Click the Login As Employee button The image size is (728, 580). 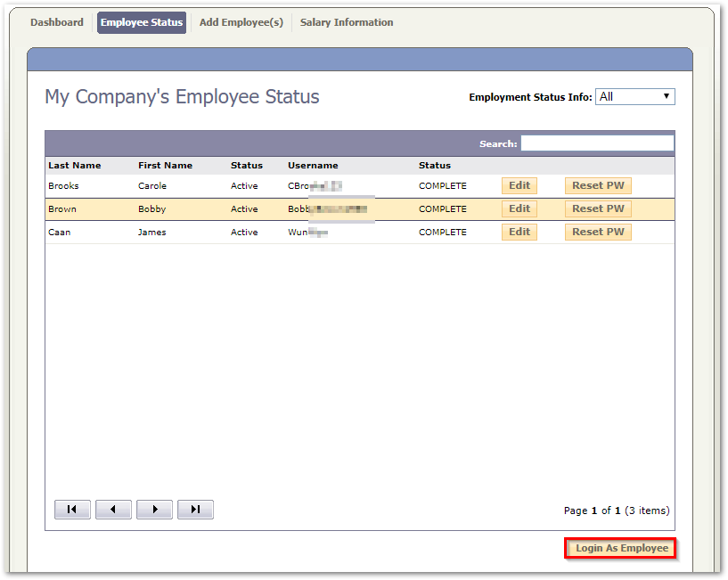pos(620,548)
